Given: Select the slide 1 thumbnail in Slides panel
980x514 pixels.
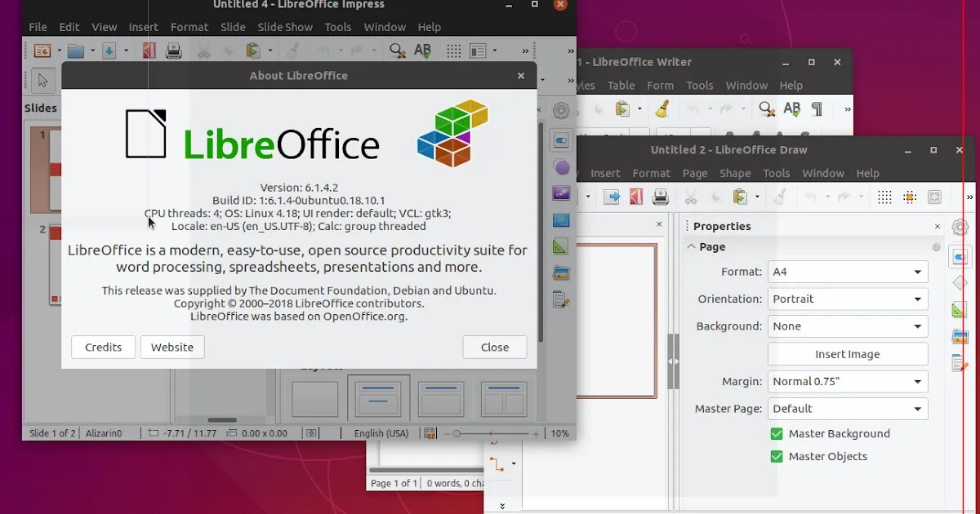Looking at the screenshot, I should pyautogui.click(x=46, y=168).
